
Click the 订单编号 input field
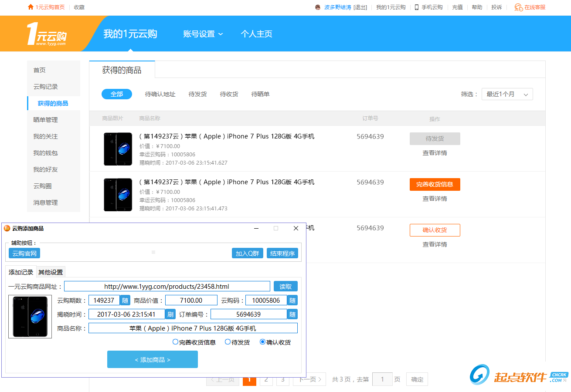249,314
